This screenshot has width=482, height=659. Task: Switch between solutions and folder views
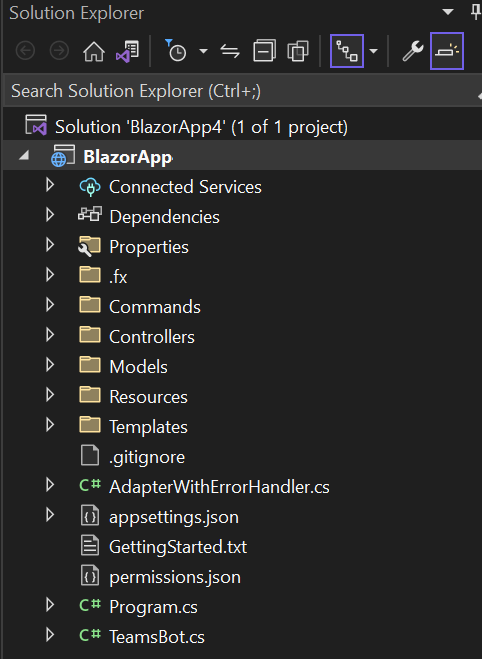point(127,52)
